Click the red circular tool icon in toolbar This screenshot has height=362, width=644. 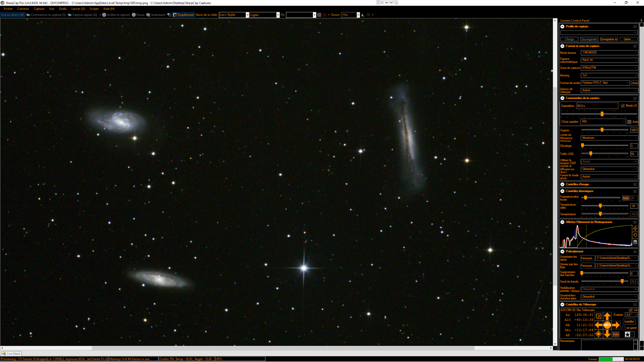tap(369, 15)
